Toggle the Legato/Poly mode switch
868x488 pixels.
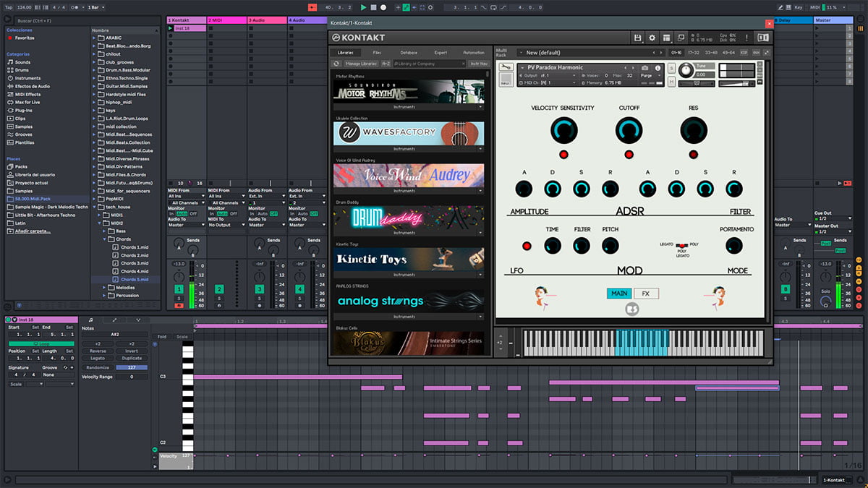pyautogui.click(x=682, y=245)
